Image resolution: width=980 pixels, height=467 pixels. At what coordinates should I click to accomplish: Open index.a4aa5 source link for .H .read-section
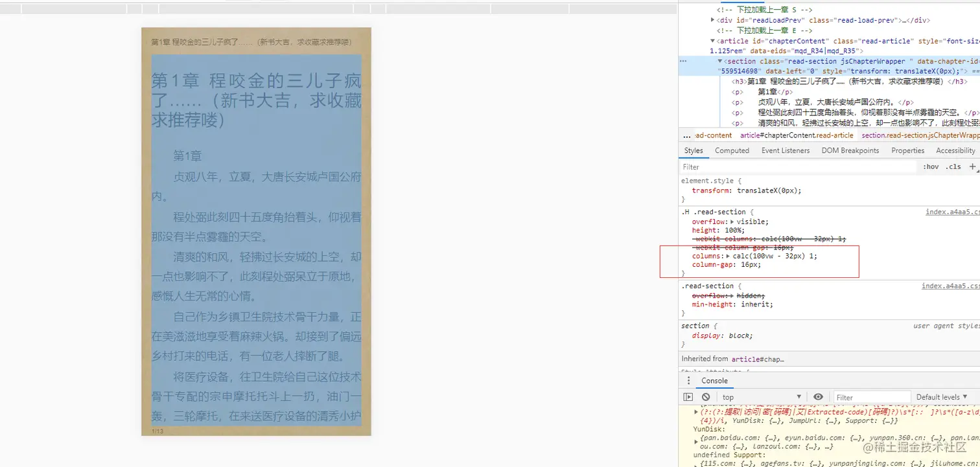[952, 212]
